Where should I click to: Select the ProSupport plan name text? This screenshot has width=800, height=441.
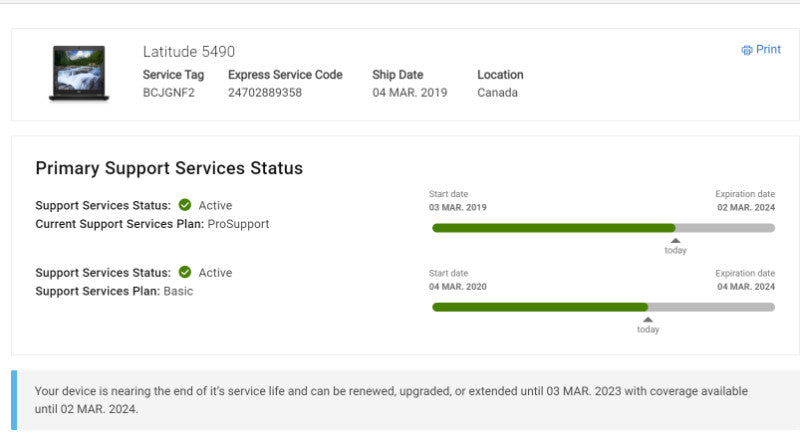(x=238, y=224)
